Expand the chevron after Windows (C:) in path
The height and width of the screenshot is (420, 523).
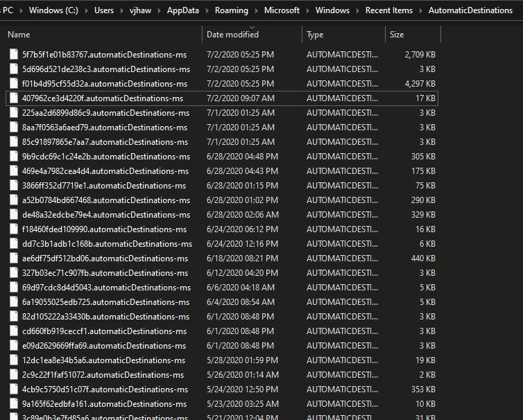coord(87,10)
